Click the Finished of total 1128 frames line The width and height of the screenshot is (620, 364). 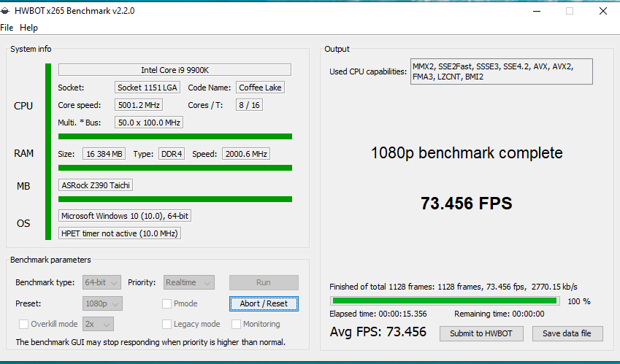(x=453, y=287)
